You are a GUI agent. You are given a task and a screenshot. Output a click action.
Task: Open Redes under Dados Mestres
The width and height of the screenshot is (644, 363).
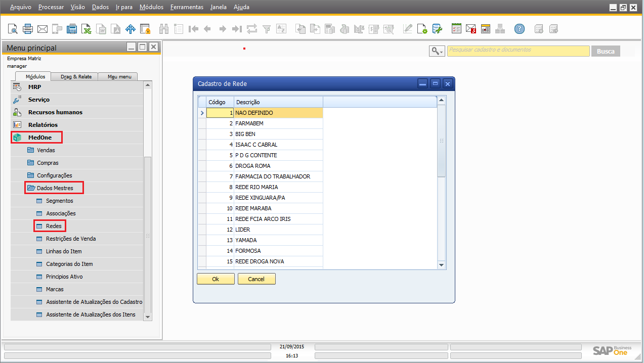[x=54, y=226]
